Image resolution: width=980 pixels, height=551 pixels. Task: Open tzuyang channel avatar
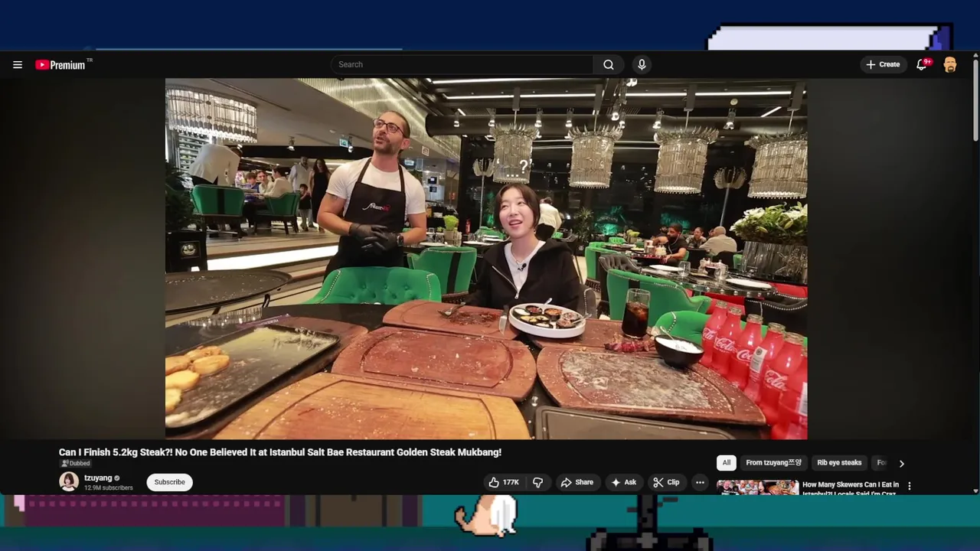(69, 481)
